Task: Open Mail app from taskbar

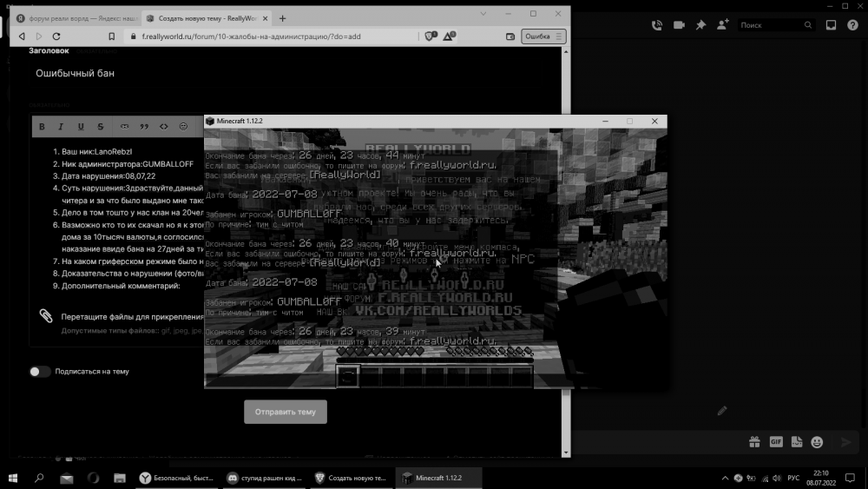Action: (x=67, y=478)
